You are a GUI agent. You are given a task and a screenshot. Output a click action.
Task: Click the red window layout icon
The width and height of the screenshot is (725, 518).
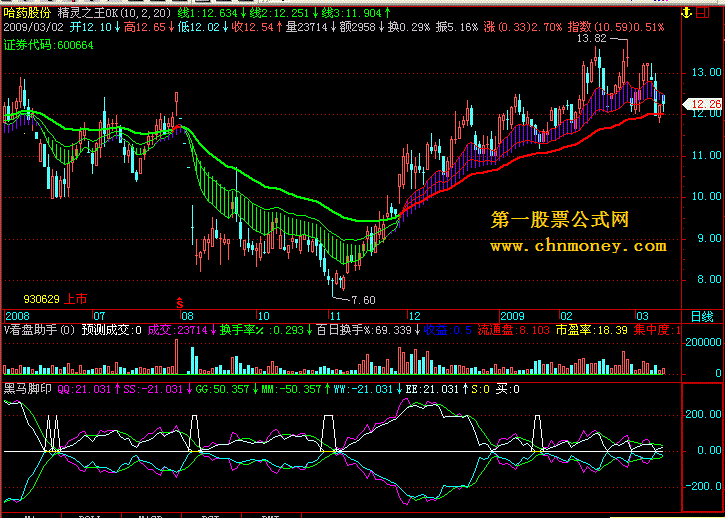[x=704, y=12]
